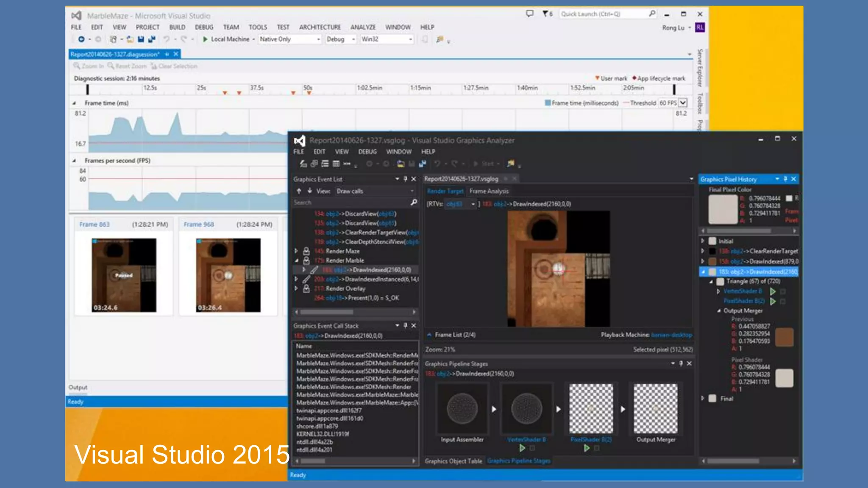Click the Save icon in Visual Studio toolbar

pyautogui.click(x=141, y=39)
